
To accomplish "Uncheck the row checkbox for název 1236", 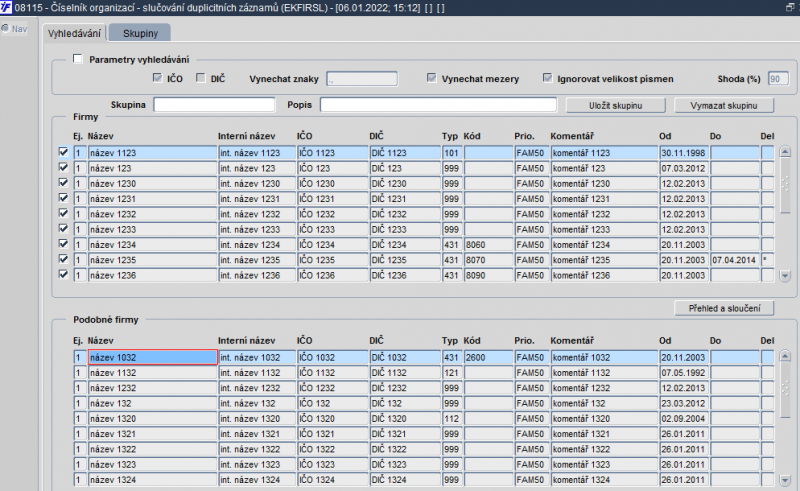I will coord(63,275).
